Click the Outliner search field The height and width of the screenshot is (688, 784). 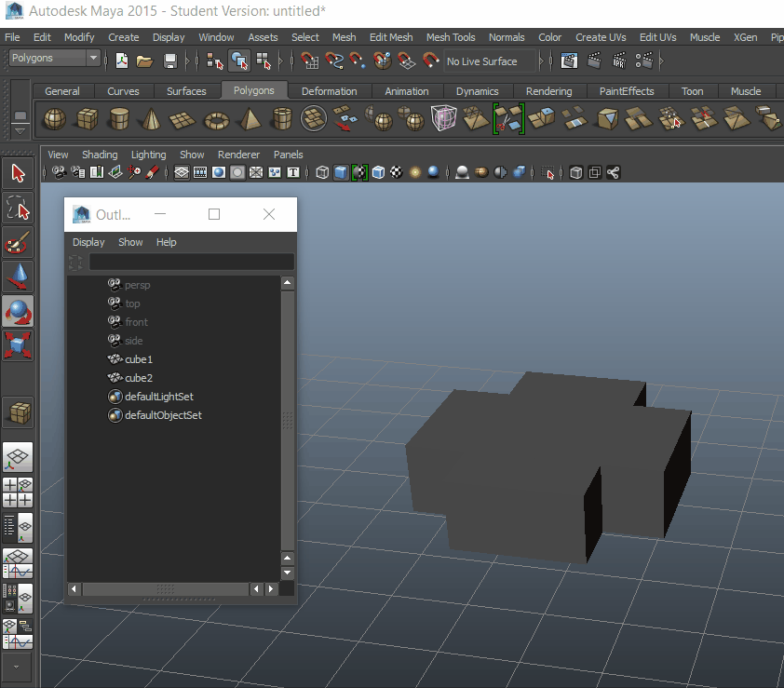click(x=192, y=262)
